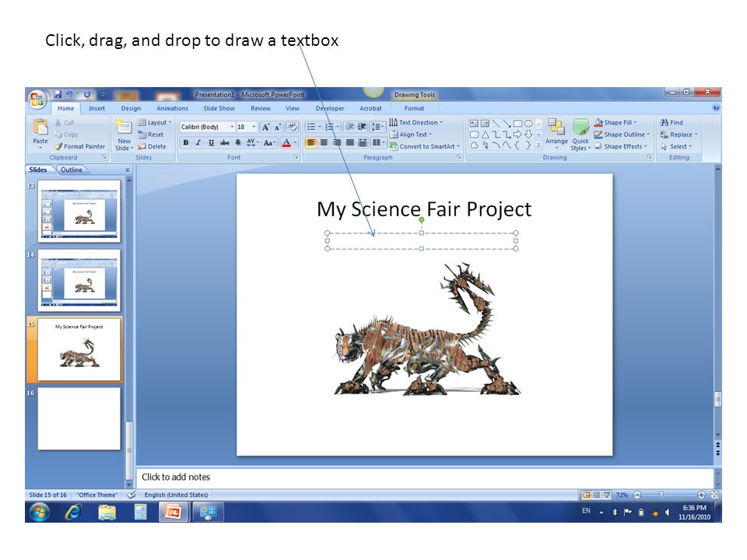Open the Shape Outline dropdown
Viewport: 747px width, 560px height.
tap(622, 135)
